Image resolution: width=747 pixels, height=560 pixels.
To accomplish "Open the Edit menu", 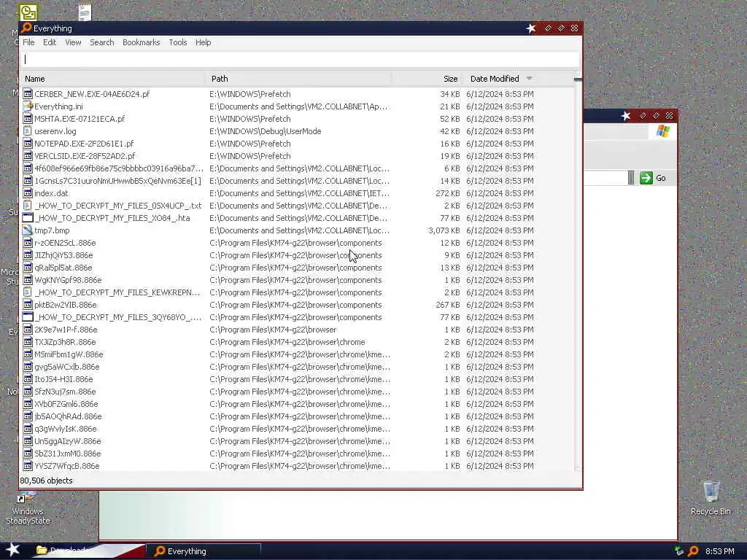I will coord(50,42).
